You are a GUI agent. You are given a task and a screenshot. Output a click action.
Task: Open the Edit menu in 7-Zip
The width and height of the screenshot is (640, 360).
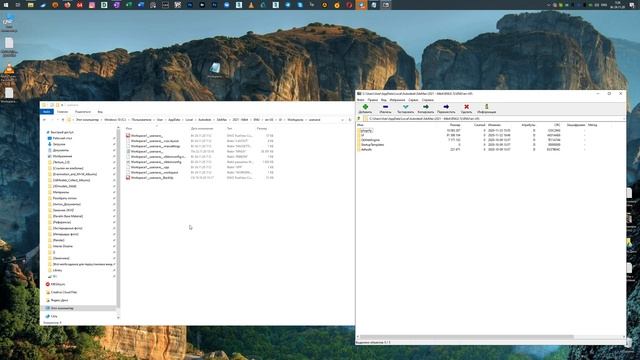372,100
